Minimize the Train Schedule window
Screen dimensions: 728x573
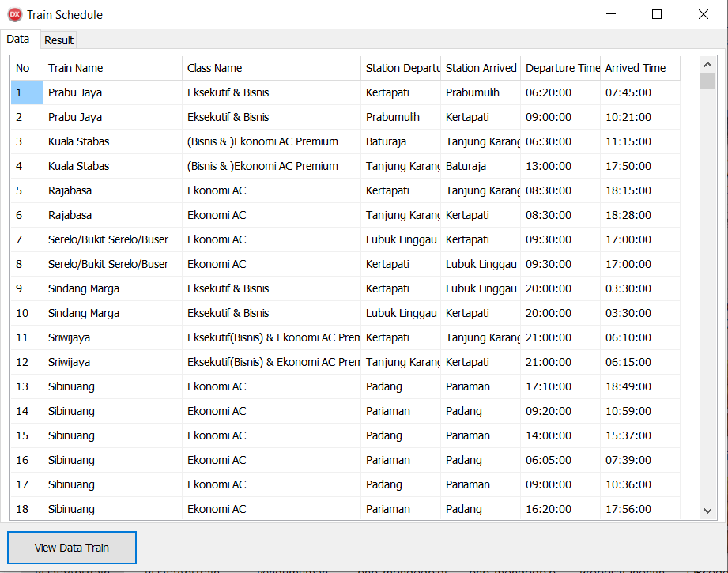611,14
